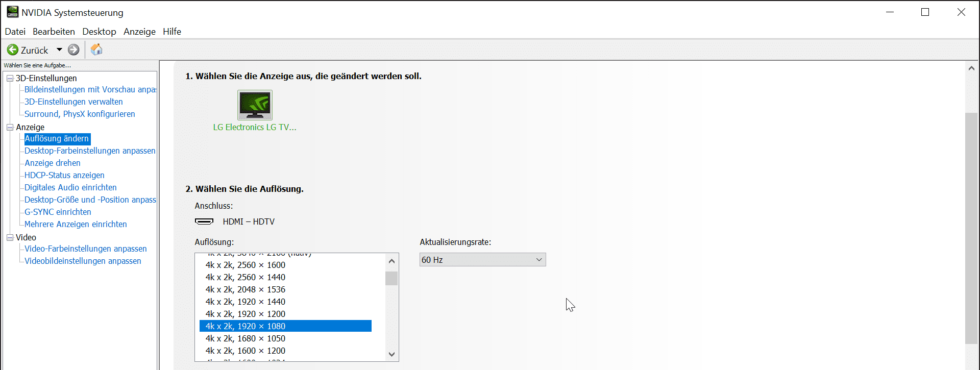Click resolution list scroll up arrow
980x370 pixels.
(x=391, y=261)
